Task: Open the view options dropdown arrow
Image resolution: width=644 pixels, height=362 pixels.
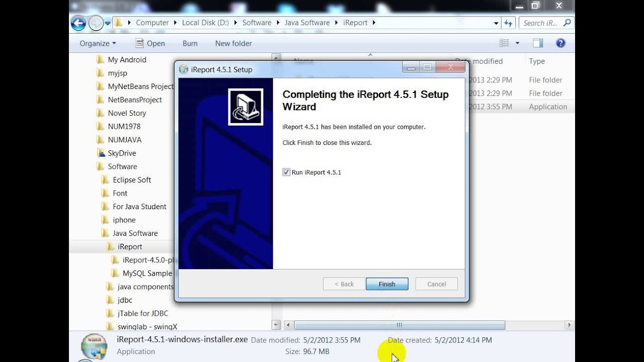Action: [x=517, y=43]
